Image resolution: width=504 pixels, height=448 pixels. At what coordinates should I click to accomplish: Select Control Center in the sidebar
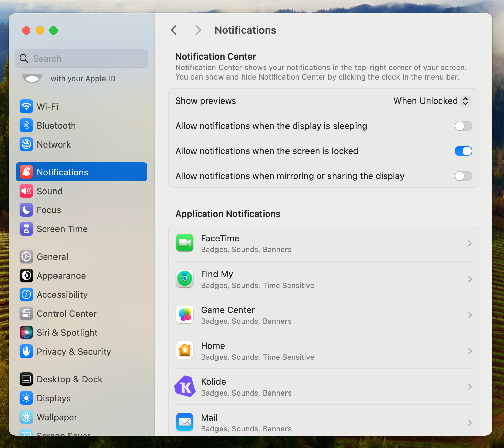(66, 314)
